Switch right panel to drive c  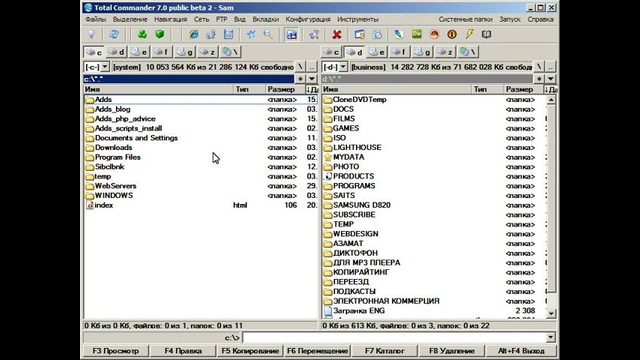point(331,52)
